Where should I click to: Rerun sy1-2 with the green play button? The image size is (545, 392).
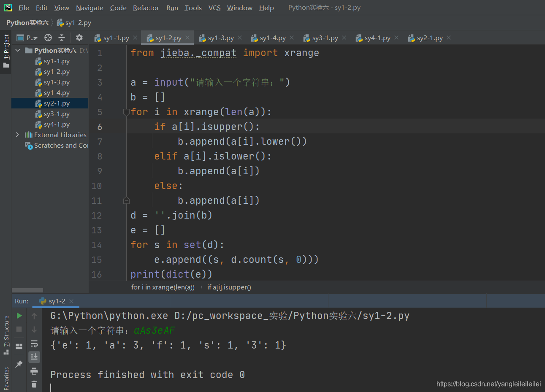19,316
